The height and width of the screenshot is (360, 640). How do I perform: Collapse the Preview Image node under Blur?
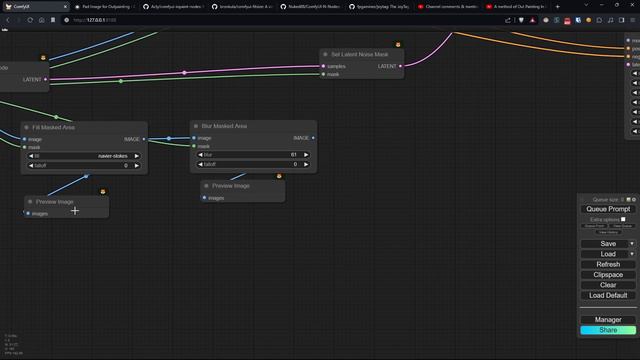click(x=207, y=186)
